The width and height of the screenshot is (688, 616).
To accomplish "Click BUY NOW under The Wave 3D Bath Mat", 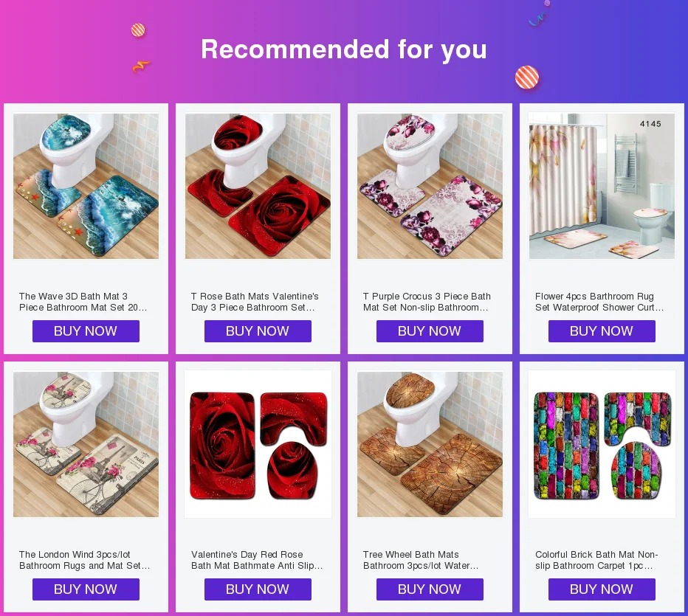I will point(86,331).
